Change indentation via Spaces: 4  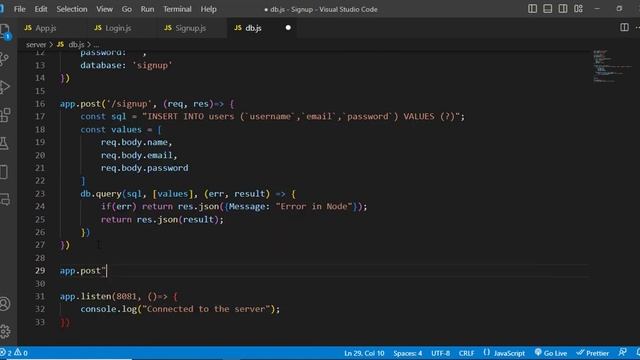407,353
